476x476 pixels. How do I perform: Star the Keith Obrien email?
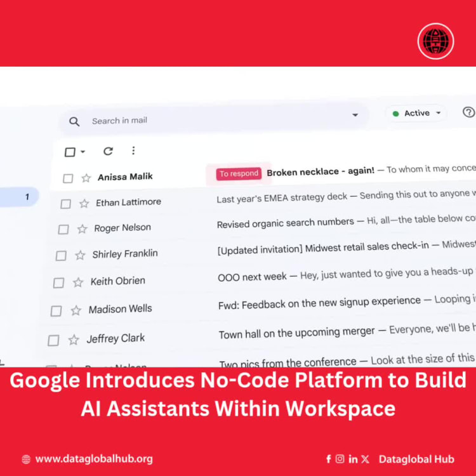point(77,282)
